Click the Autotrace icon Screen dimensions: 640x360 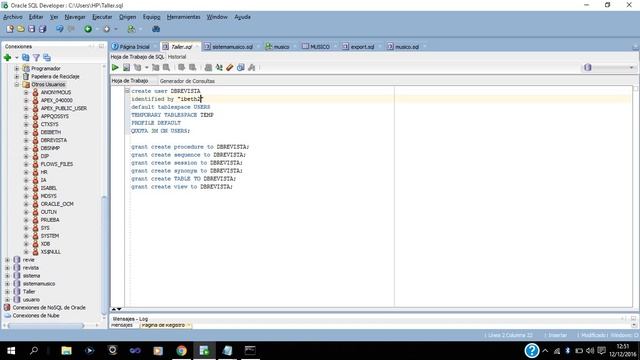click(x=156, y=68)
